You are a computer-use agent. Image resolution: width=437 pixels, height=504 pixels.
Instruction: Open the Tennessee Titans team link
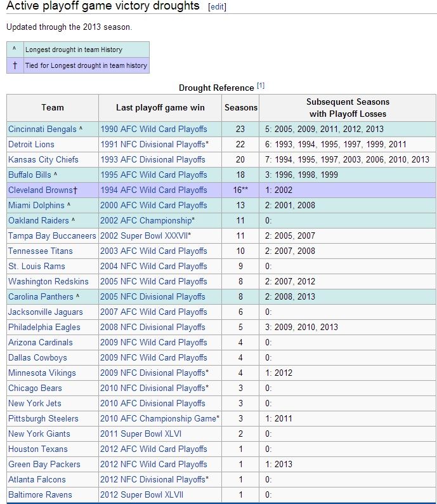point(41,251)
